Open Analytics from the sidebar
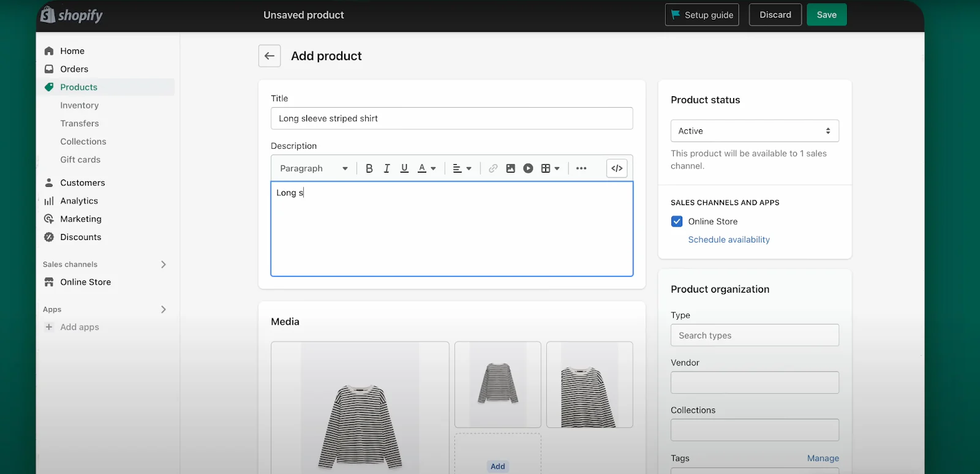 click(79, 201)
